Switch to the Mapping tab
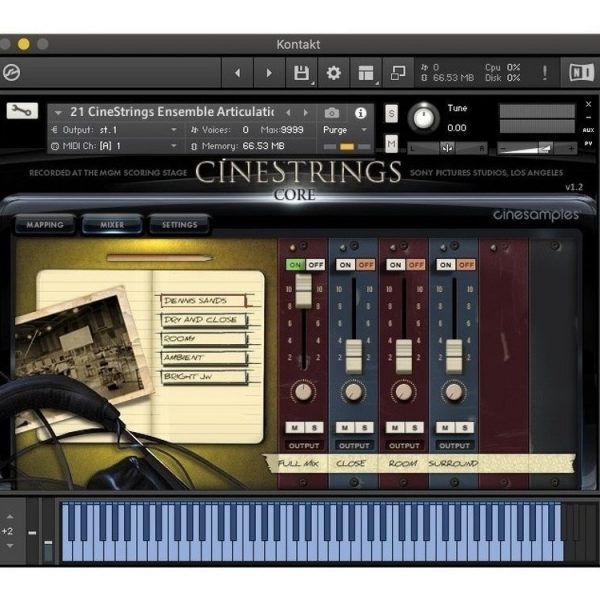This screenshot has width=600, height=600. pos(45,225)
